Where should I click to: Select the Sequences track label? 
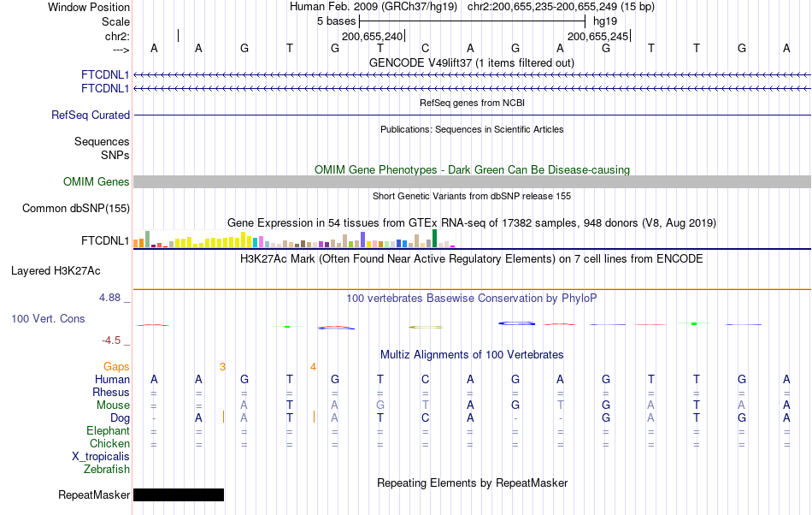click(x=102, y=141)
